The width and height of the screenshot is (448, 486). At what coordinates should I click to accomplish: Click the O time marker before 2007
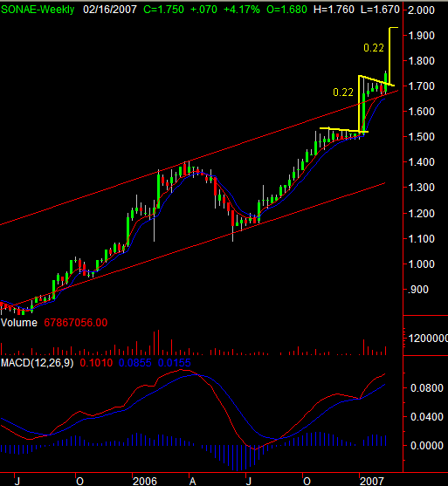pos(307,481)
